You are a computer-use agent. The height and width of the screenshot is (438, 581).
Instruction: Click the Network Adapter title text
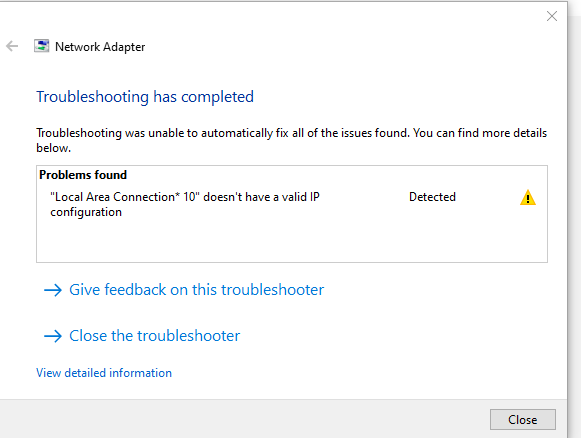point(100,47)
